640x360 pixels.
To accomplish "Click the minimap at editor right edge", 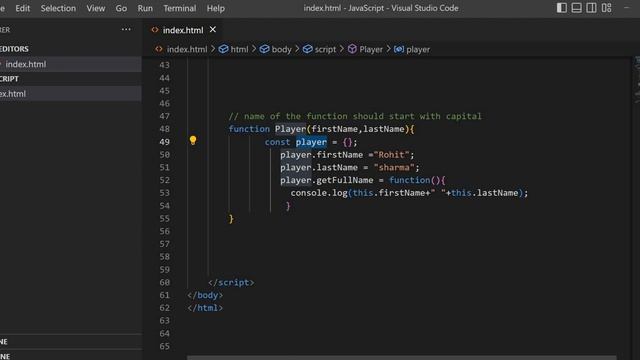I will click(637, 80).
